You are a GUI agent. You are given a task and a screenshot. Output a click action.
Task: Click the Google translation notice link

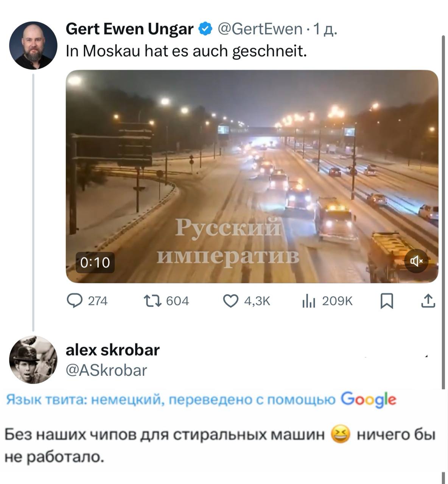(202, 400)
